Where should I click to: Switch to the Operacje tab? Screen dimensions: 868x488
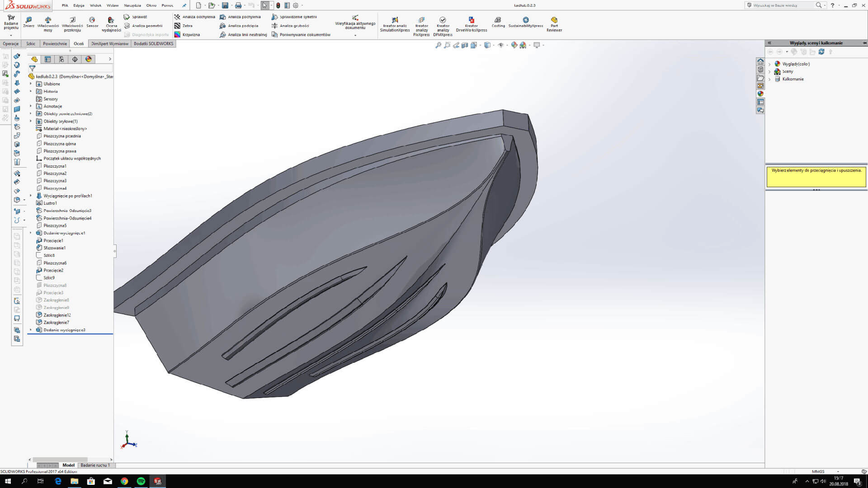[x=11, y=44]
